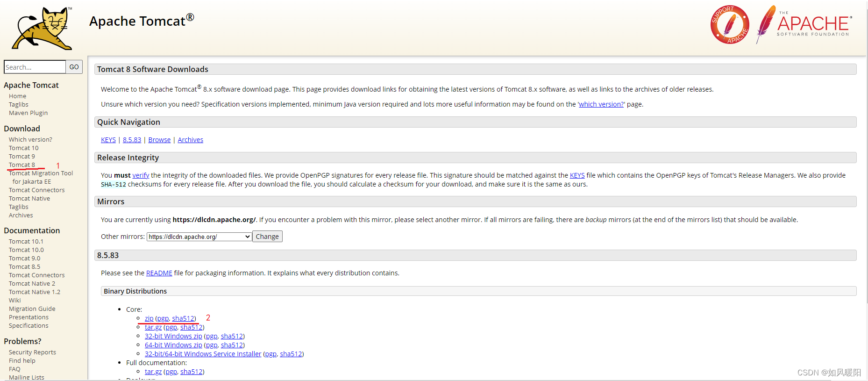Click the Tomcat cat logo
Viewport: 868px width, 381px height.
pos(42,29)
